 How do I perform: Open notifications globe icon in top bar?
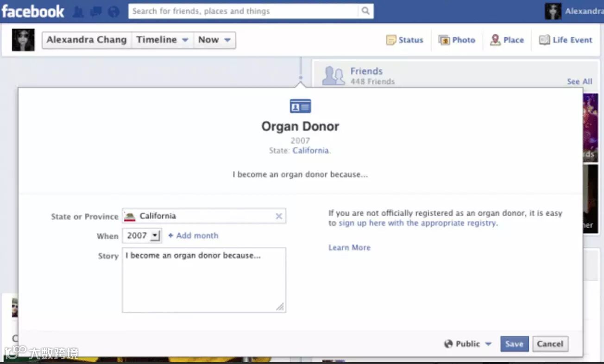114,12
